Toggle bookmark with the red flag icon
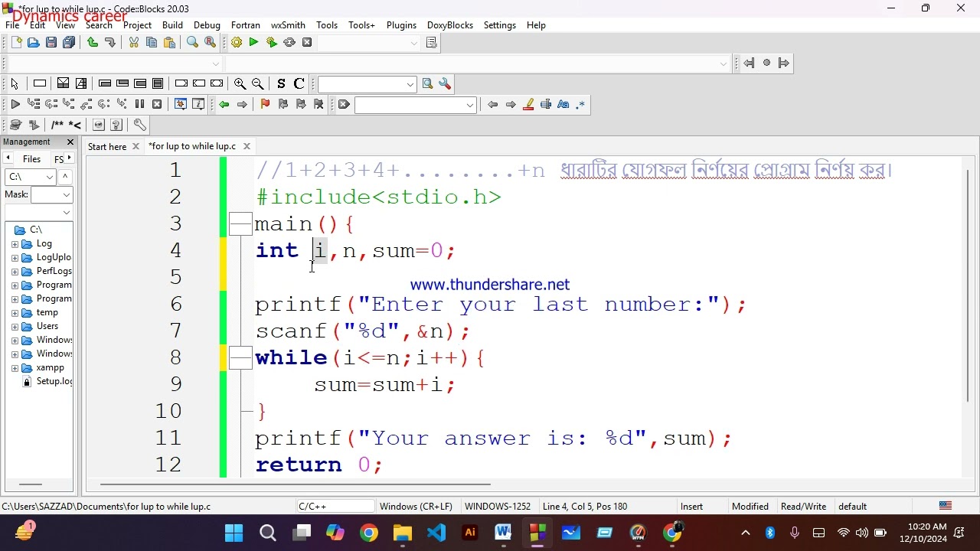980x551 pixels. (265, 105)
